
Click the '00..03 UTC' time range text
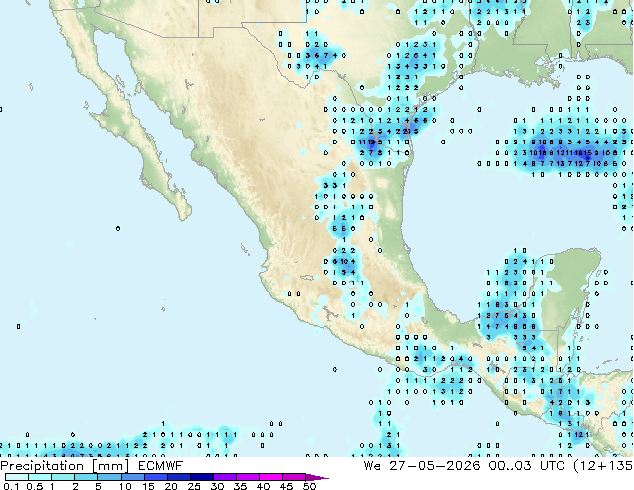[x=526, y=466]
